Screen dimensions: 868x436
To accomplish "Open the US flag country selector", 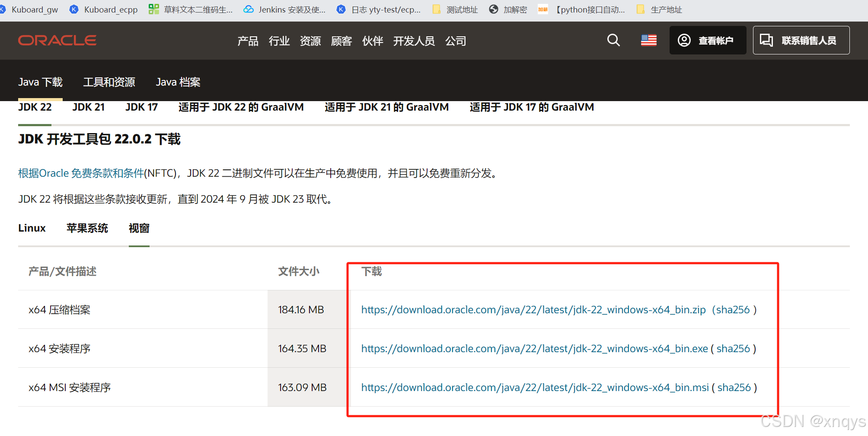I will 648,40.
